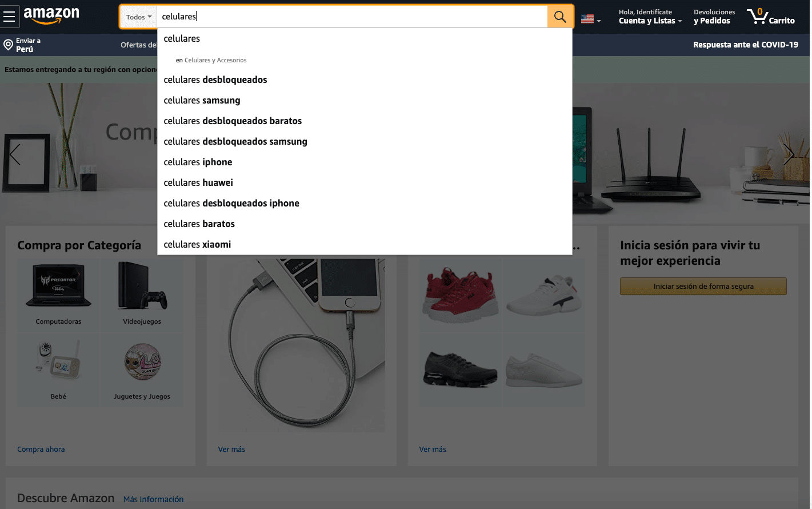812x509 pixels.
Task: Advance the banner carousel with right arrow
Action: pyautogui.click(x=790, y=154)
